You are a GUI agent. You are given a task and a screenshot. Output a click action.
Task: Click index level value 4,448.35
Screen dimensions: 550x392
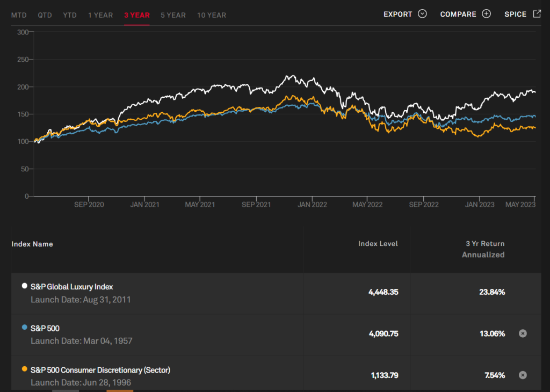[x=383, y=292]
